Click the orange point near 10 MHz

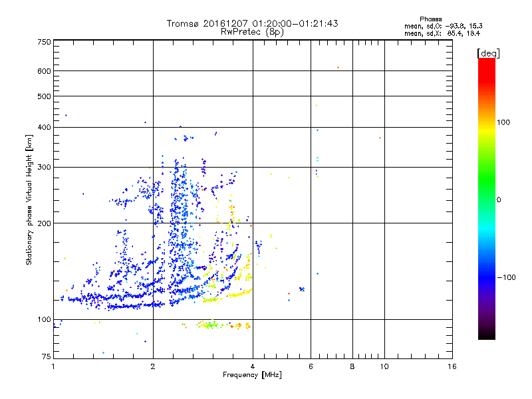pos(380,138)
